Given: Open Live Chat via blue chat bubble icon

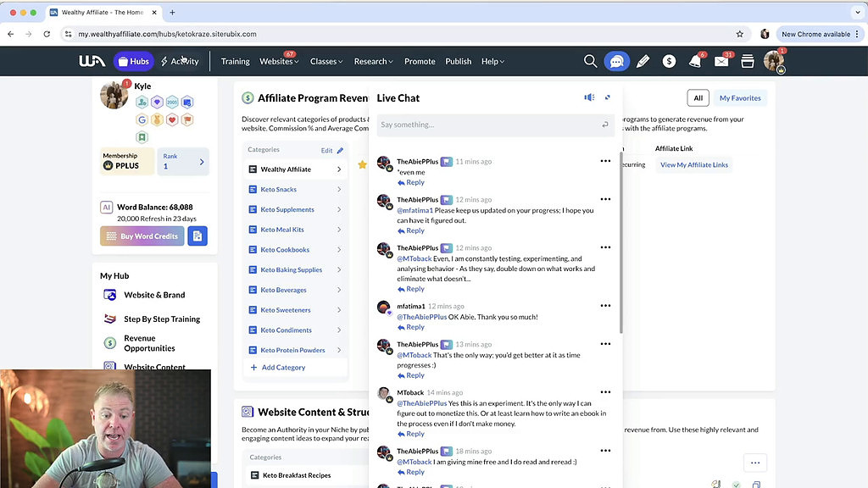Looking at the screenshot, I should coord(616,60).
